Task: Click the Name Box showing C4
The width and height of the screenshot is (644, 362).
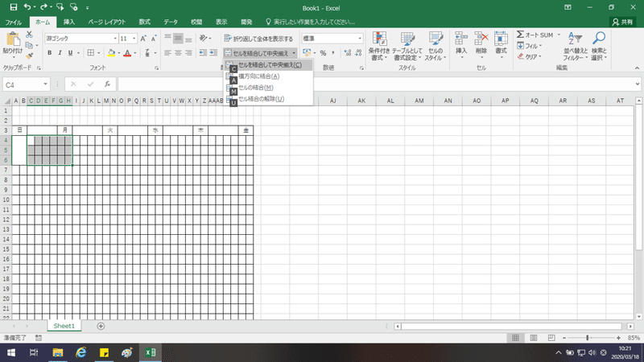Action: tap(27, 84)
